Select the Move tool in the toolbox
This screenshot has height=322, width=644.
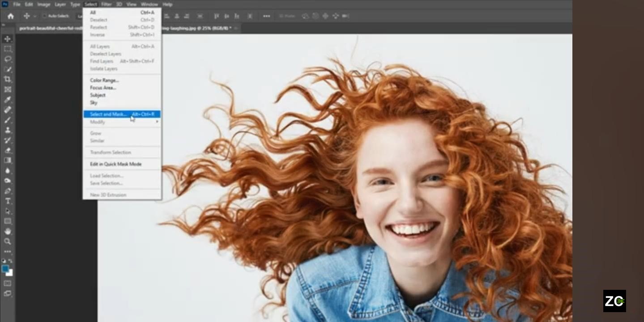tap(8, 39)
